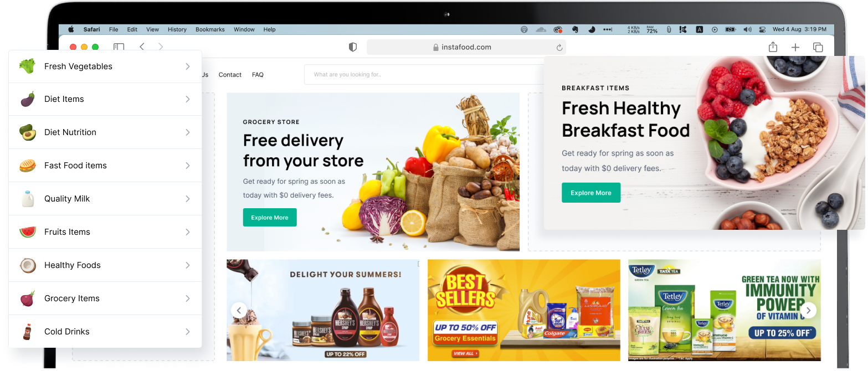This screenshot has width=868, height=371.
Task: Toggle the Safari sidebar icon
Action: click(119, 47)
